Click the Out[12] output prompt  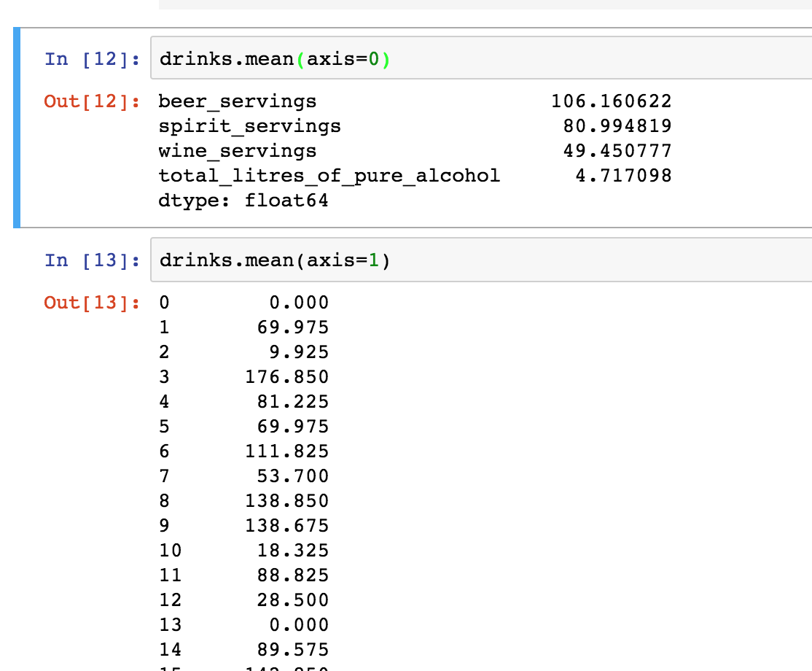coord(92,101)
